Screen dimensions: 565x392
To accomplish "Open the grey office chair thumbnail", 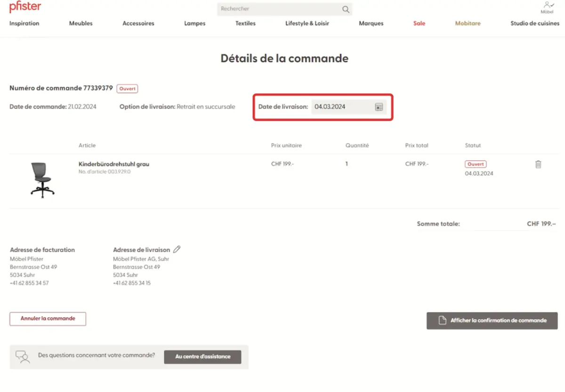I will (42, 179).
